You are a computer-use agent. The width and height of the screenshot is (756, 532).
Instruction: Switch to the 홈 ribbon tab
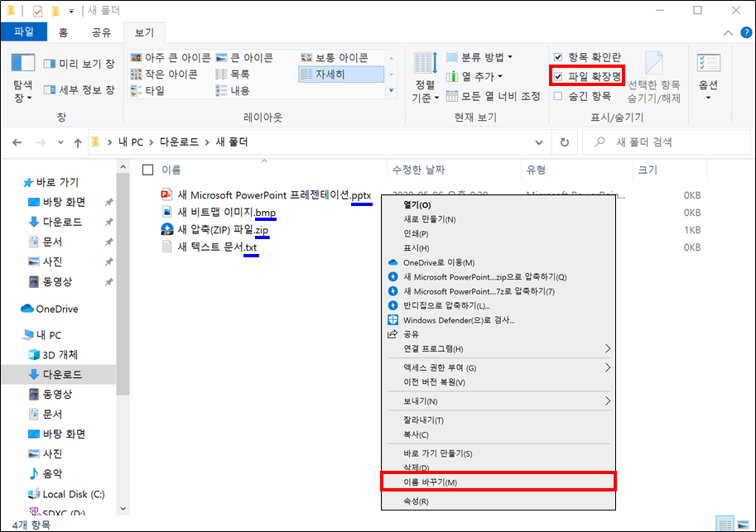point(63,32)
